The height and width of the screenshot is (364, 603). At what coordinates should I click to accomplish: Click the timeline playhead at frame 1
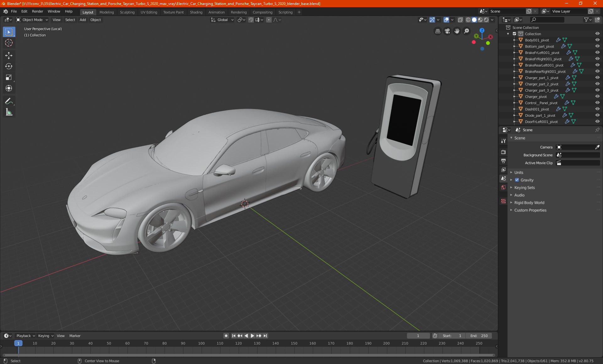tap(18, 343)
